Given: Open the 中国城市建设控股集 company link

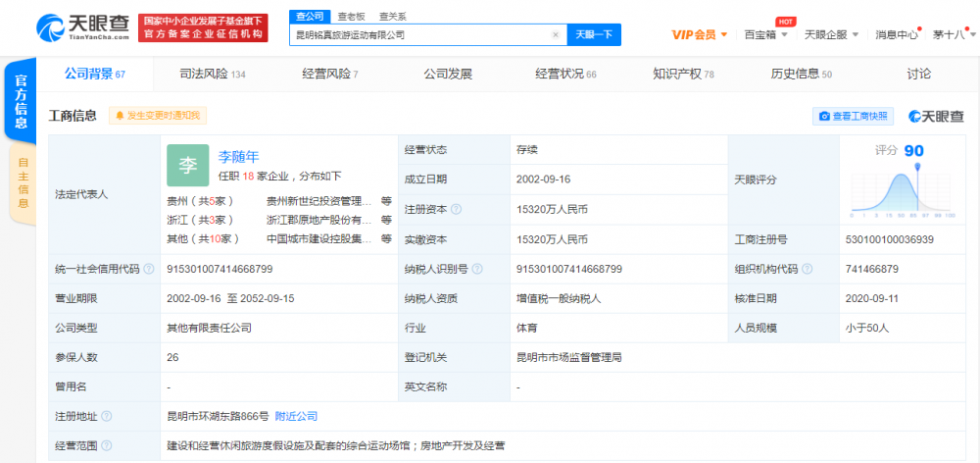Looking at the screenshot, I should coord(318,239).
